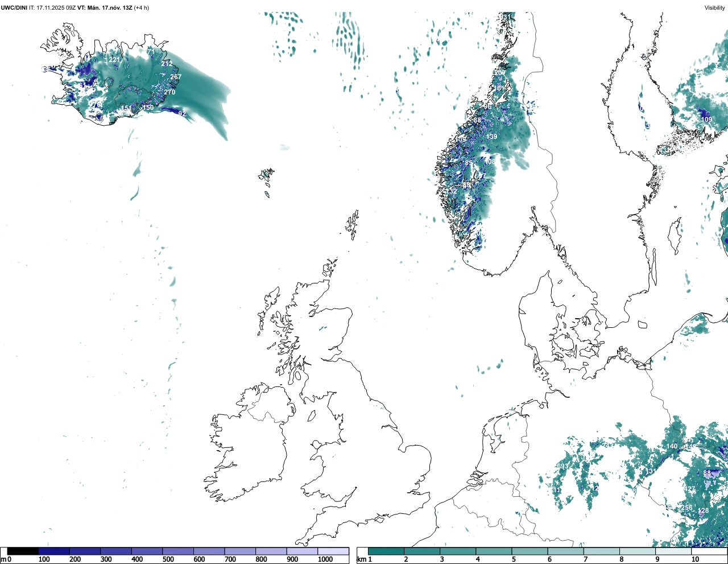The height and width of the screenshot is (564, 728).
Task: Click the 'VT: Mán. 17.nóv. 13Z' valid time
Action: (x=105, y=8)
